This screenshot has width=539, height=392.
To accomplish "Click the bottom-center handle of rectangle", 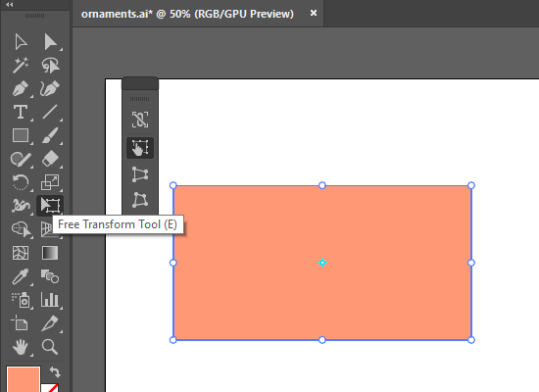I will 322,340.
